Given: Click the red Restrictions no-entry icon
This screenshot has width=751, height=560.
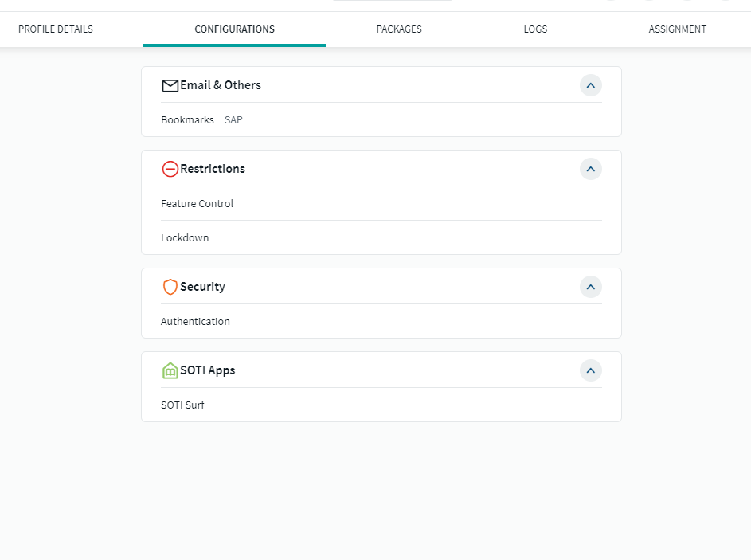Looking at the screenshot, I should point(170,169).
